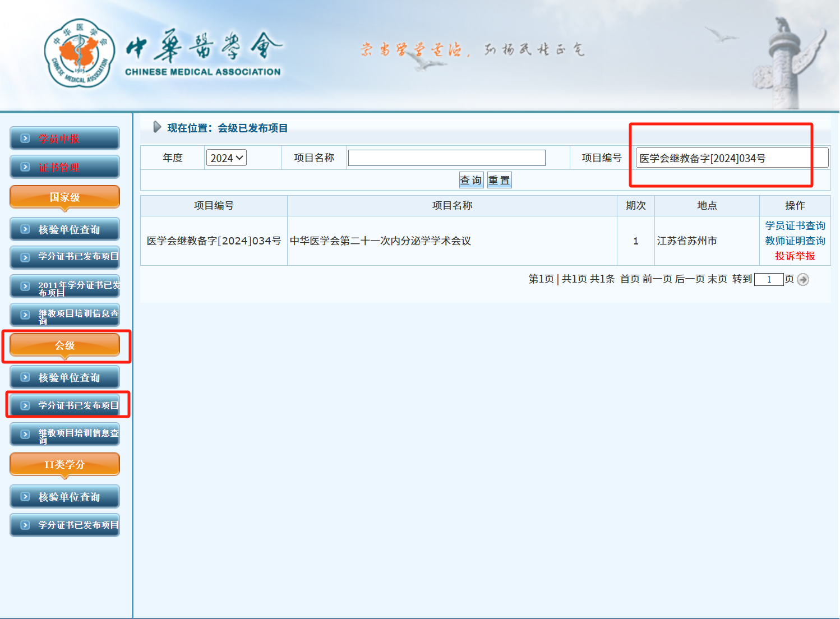
Task: Focus the 项目名称 search input
Action: (447, 158)
